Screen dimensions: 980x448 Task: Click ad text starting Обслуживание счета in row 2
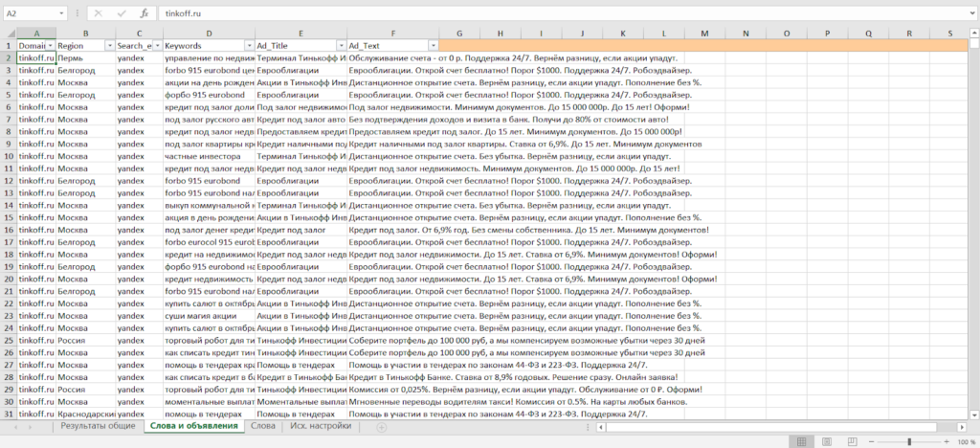tap(513, 58)
